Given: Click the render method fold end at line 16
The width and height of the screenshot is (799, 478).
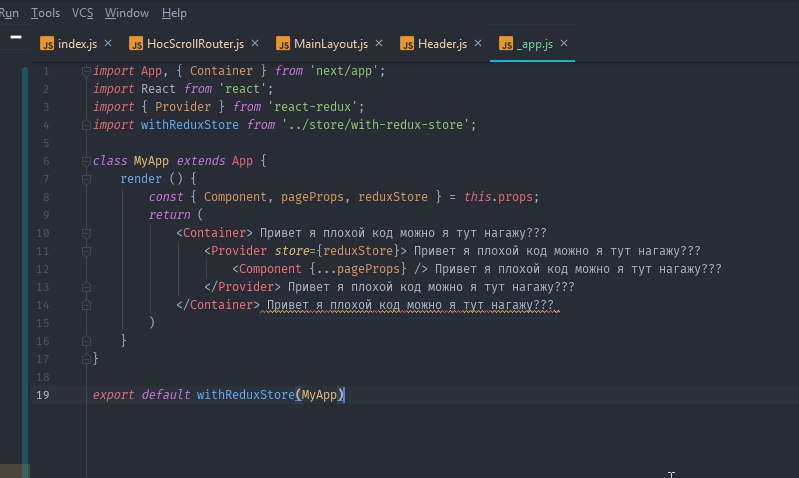Looking at the screenshot, I should click(86, 341).
